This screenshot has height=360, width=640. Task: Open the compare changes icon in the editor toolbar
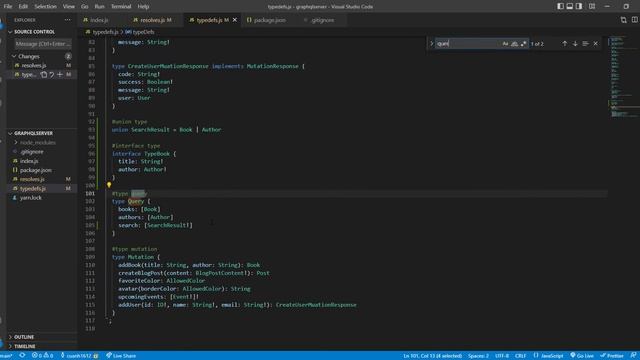coord(623,20)
